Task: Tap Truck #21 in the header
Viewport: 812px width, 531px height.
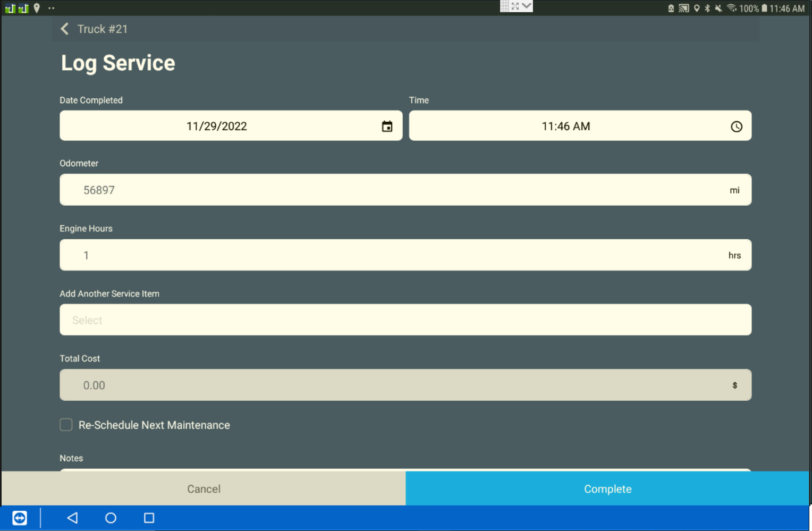Action: click(103, 29)
